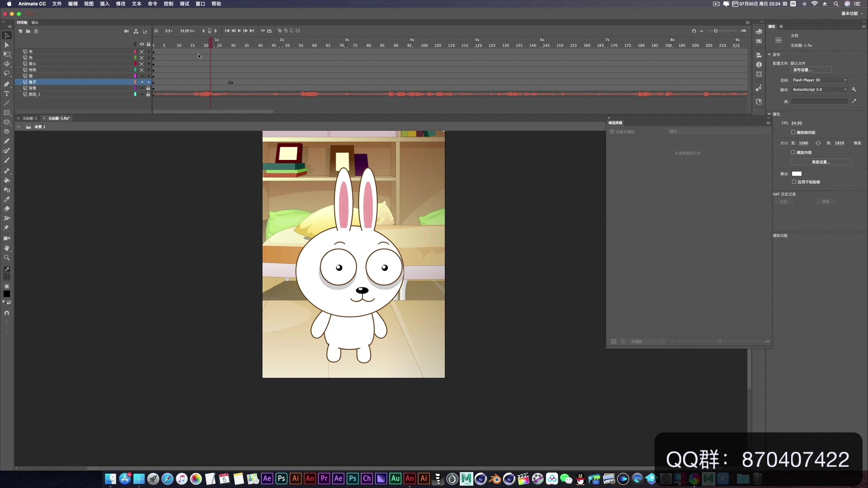Collapse the 属性 section triangle

tap(769, 114)
